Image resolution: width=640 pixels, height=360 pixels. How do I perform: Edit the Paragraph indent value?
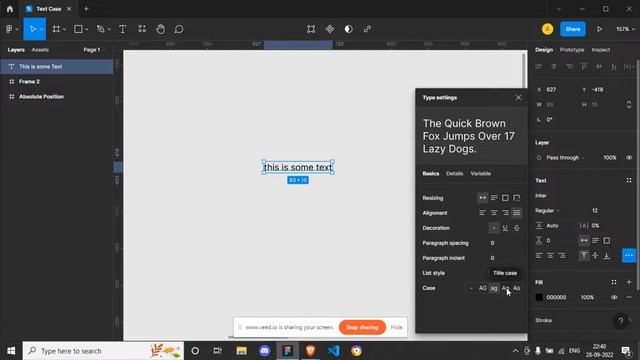tap(492, 258)
